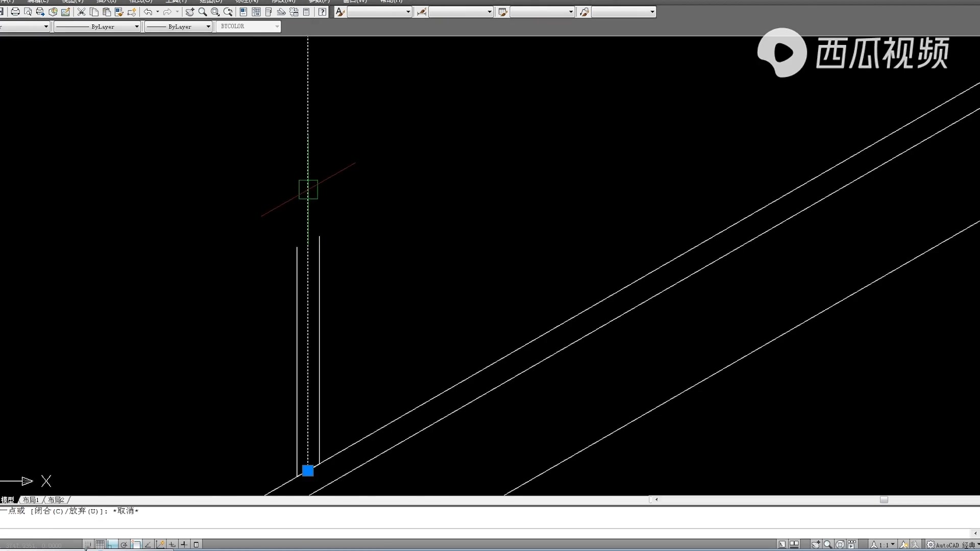980x551 pixels.
Task: Click the ShowMotion icon in status bar
Action: [x=851, y=544]
